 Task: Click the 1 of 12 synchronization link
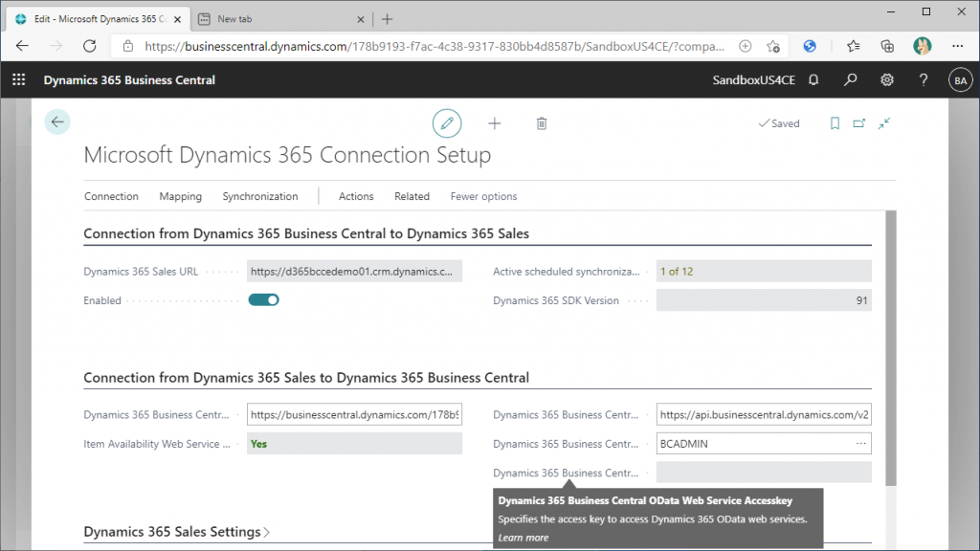pyautogui.click(x=677, y=272)
